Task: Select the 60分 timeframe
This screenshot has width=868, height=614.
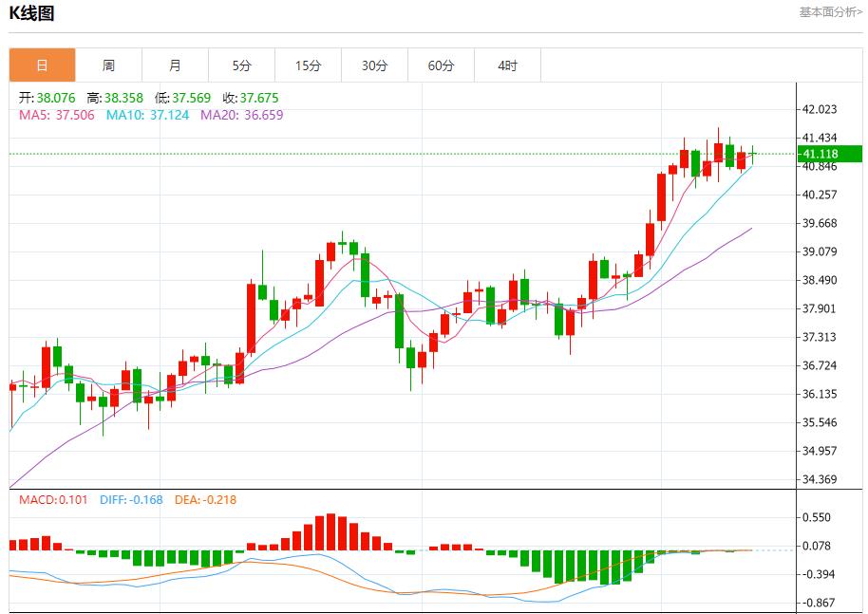Action: pyautogui.click(x=441, y=65)
